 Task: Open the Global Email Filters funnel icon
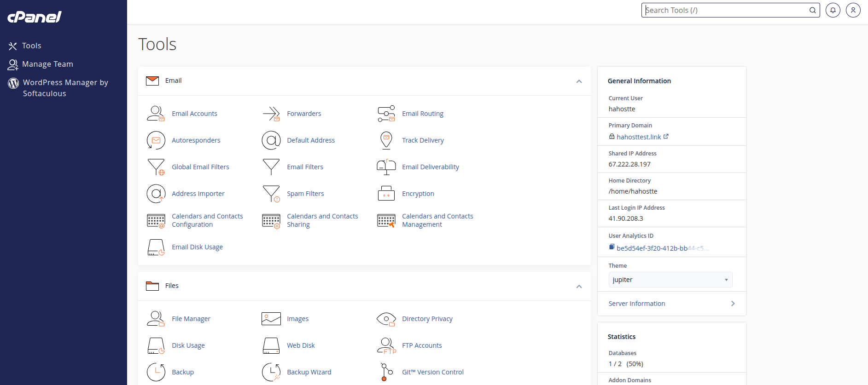pyautogui.click(x=156, y=167)
